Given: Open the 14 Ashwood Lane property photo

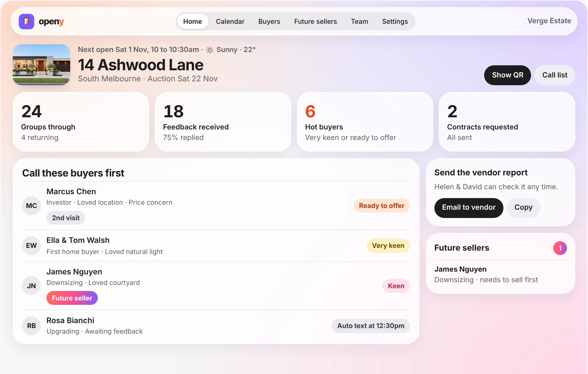Looking at the screenshot, I should coord(41,64).
